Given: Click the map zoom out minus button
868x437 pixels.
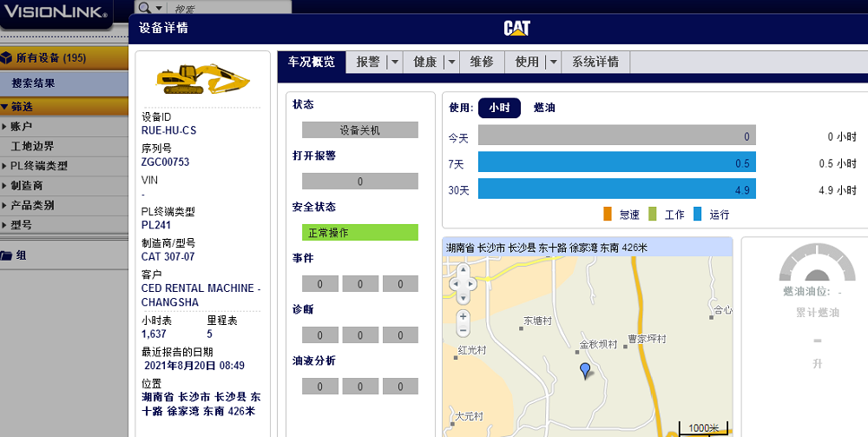Looking at the screenshot, I should click(x=463, y=330).
